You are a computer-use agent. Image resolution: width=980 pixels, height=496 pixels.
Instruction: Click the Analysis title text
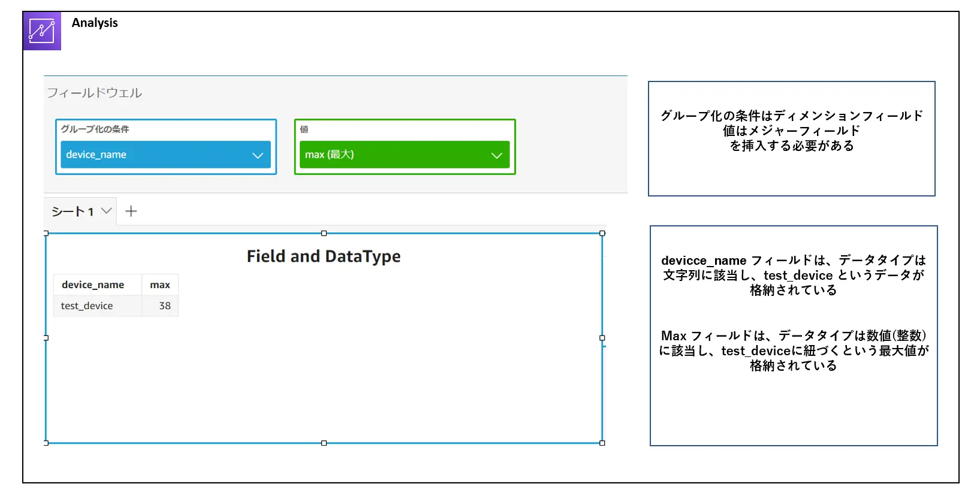95,23
